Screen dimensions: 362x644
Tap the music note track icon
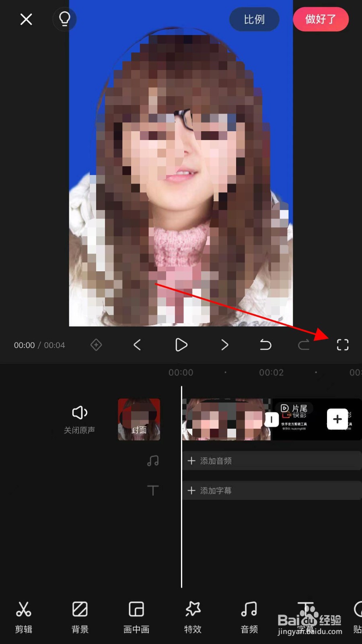coord(153,460)
